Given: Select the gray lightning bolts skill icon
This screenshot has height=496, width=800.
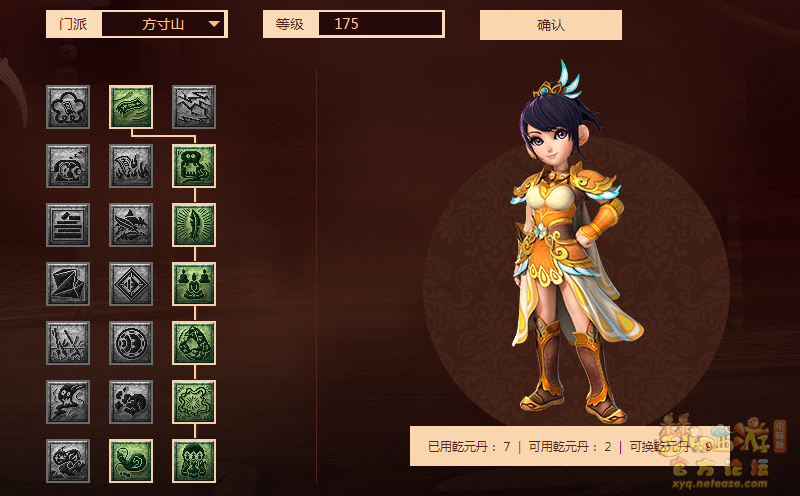Looking at the screenshot, I should [x=194, y=107].
